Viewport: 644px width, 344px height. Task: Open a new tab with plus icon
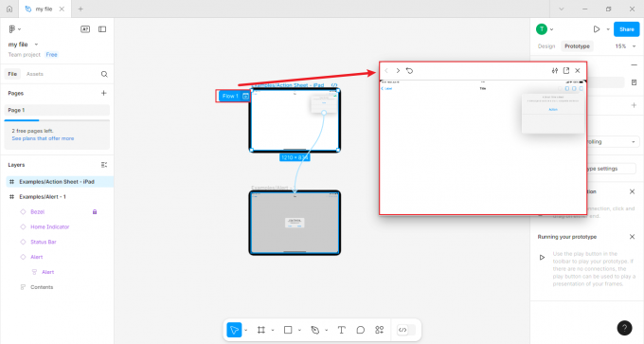click(80, 9)
